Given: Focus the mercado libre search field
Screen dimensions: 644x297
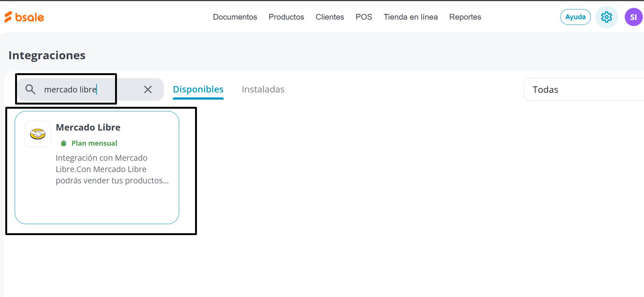Looking at the screenshot, I should [x=91, y=89].
